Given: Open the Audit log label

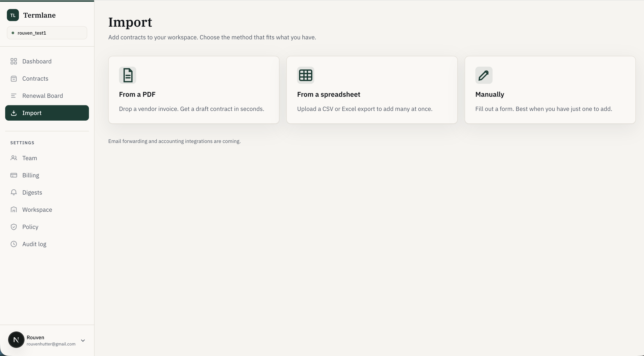Looking at the screenshot, I should click(34, 244).
